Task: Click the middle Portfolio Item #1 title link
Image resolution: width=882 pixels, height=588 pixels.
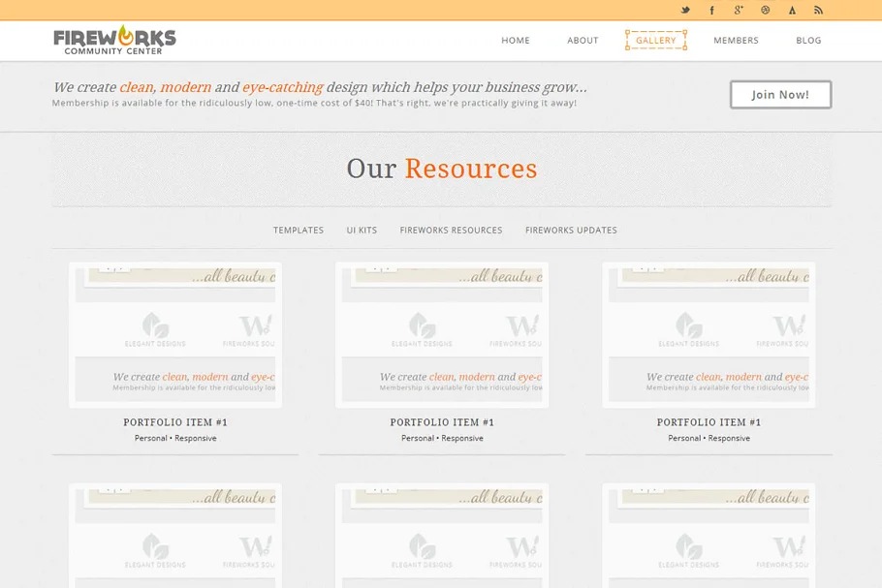Action: 442,422
